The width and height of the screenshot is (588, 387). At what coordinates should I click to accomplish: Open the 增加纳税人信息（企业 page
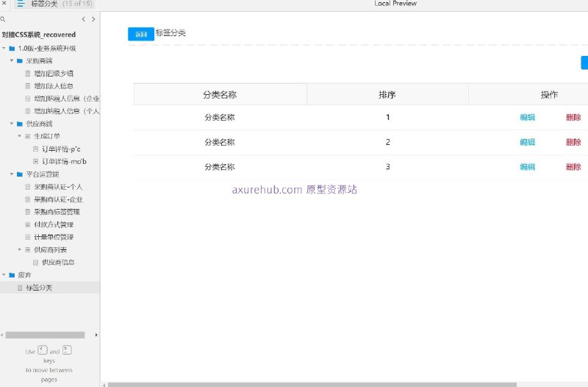pyautogui.click(x=67, y=99)
